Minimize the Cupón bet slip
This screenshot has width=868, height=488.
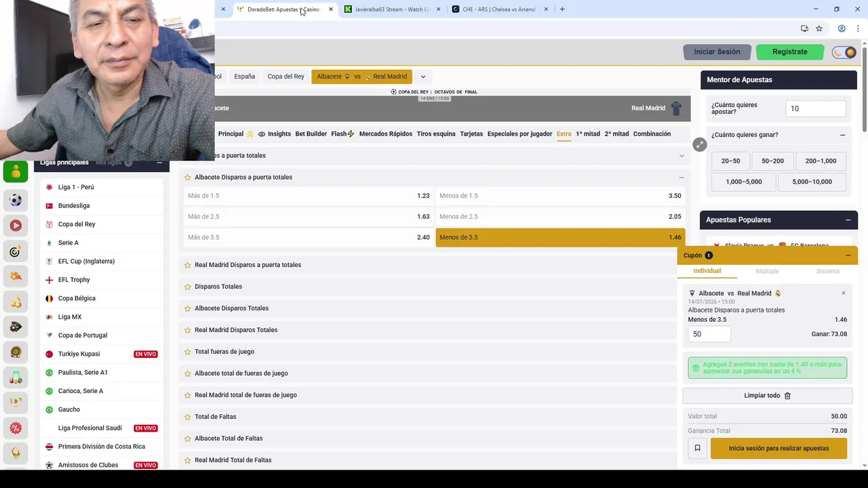(848, 256)
